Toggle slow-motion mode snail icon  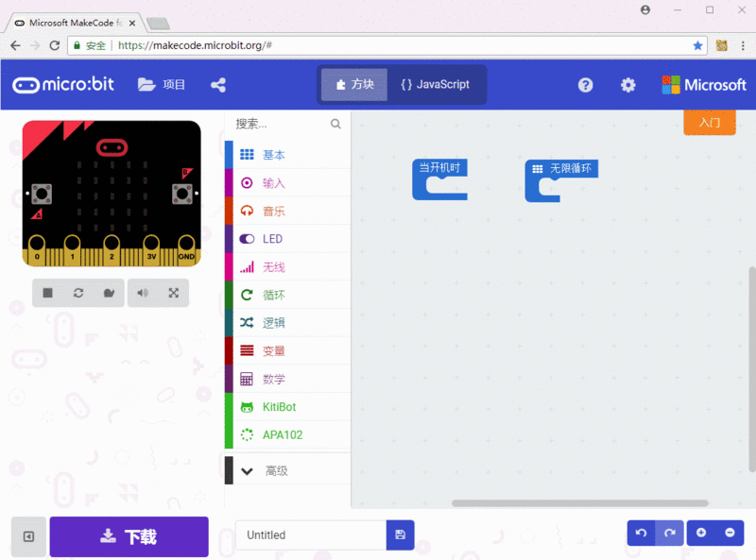109,293
